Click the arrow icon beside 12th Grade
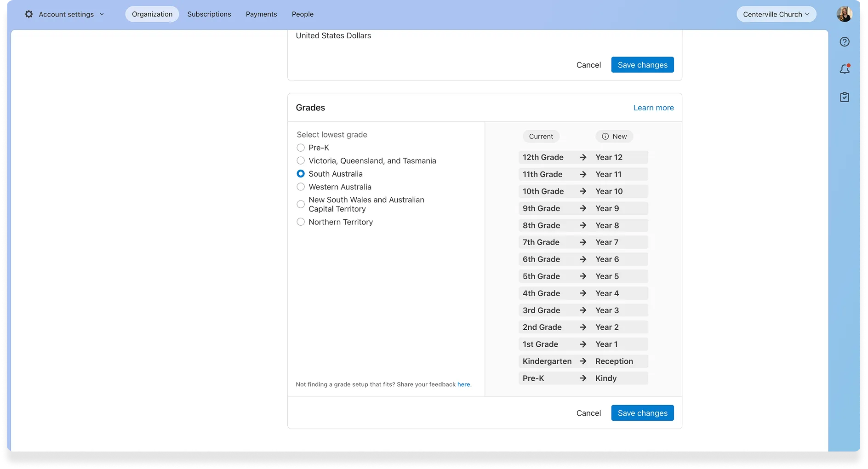 [x=583, y=157]
